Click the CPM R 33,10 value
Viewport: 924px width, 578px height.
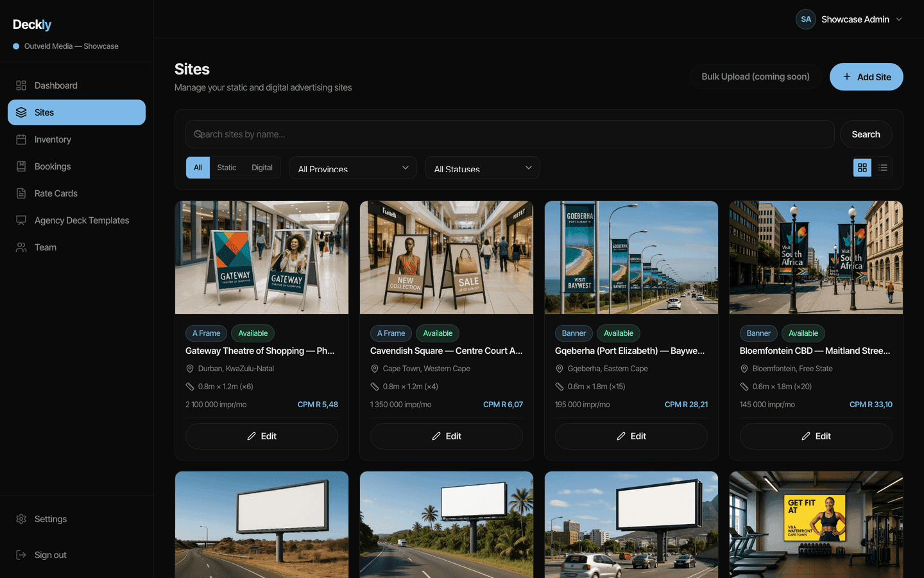[871, 405]
